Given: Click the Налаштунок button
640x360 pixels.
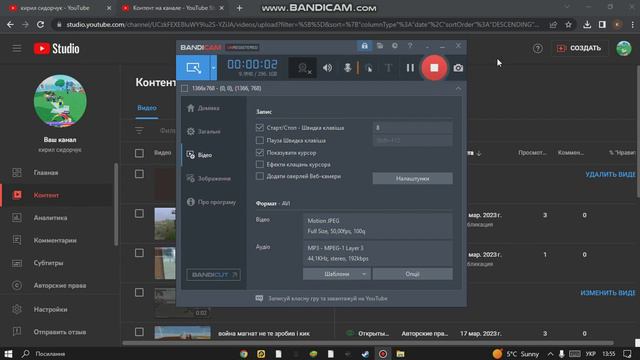Looking at the screenshot, I should click(x=412, y=178).
